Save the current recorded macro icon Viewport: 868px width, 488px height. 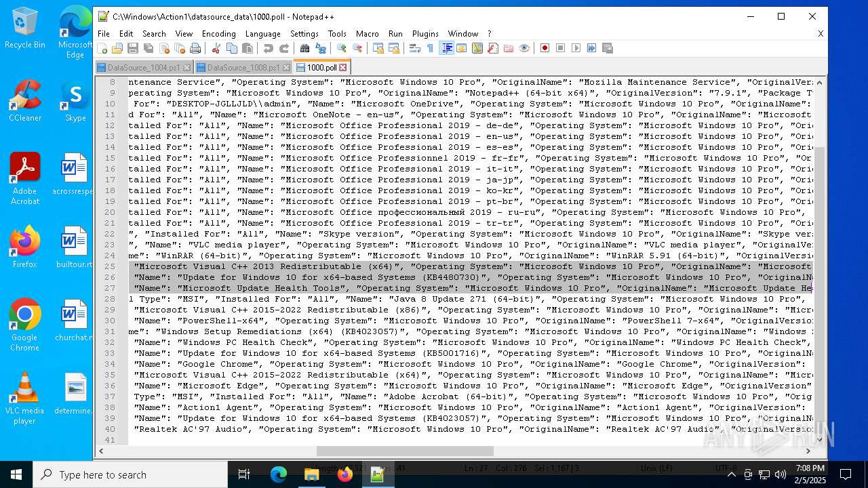(608, 48)
